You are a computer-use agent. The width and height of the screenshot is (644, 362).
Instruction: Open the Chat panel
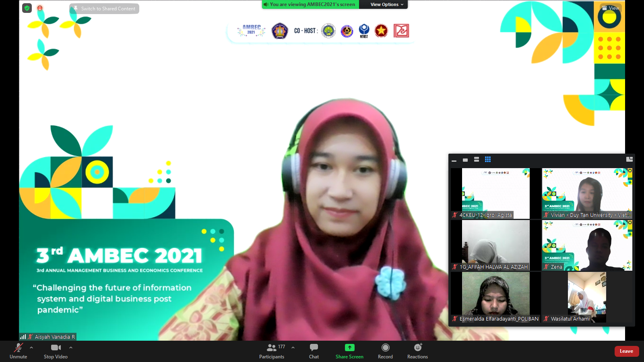[x=314, y=351]
